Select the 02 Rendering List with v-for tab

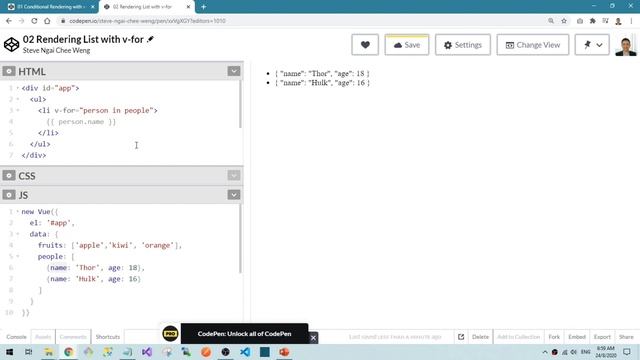pyautogui.click(x=143, y=7)
